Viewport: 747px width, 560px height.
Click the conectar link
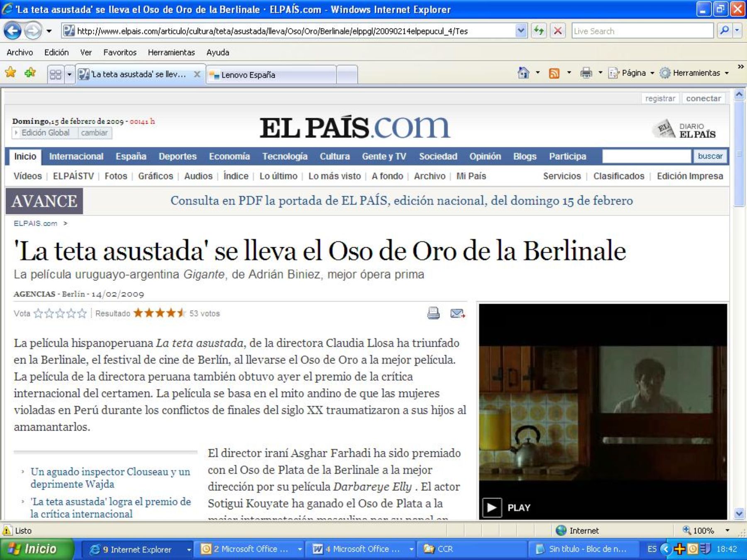[703, 98]
